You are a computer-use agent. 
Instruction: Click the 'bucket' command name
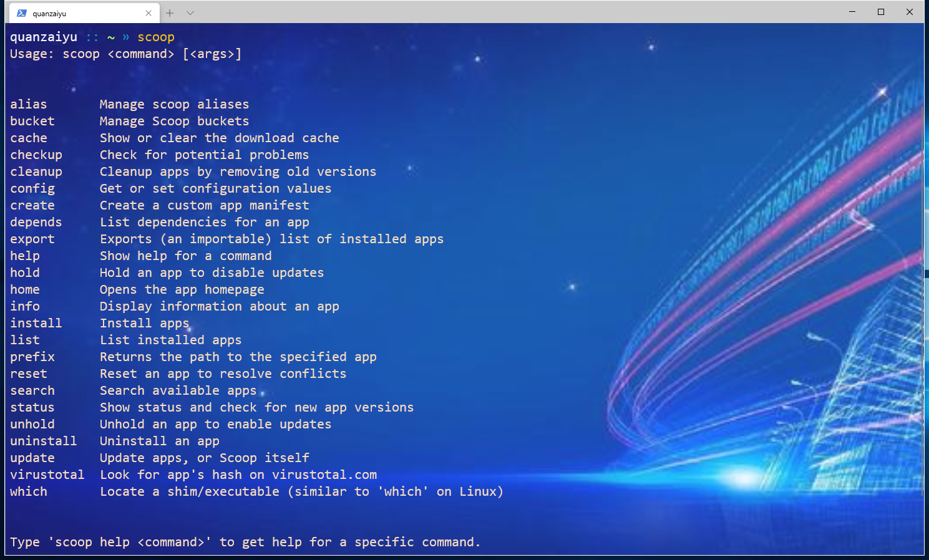(32, 121)
